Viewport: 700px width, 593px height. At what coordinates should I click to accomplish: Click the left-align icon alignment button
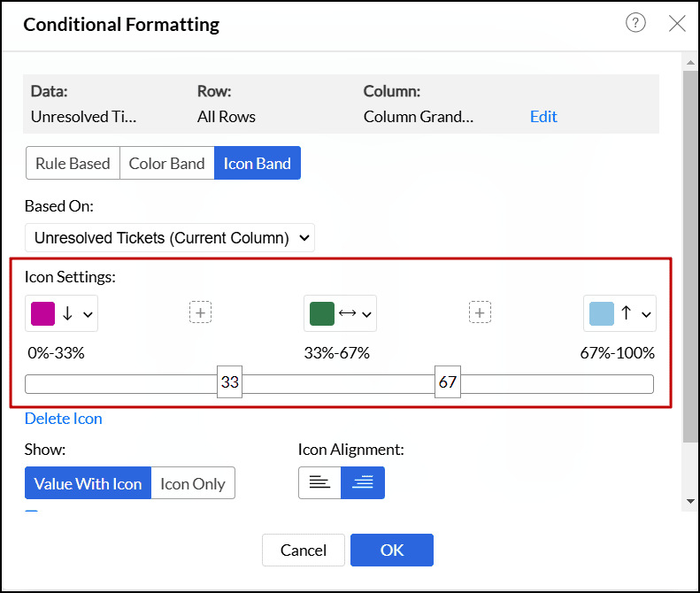(x=319, y=483)
